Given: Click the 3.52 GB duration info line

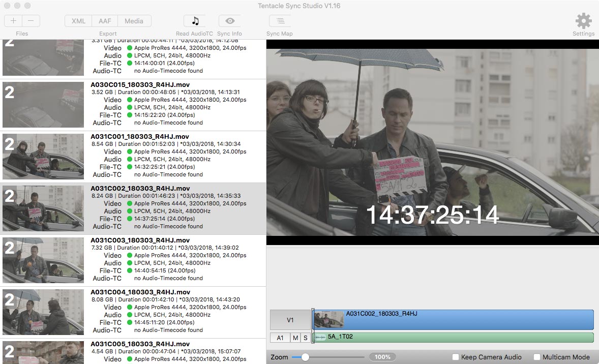Looking at the screenshot, I should pos(165,93).
